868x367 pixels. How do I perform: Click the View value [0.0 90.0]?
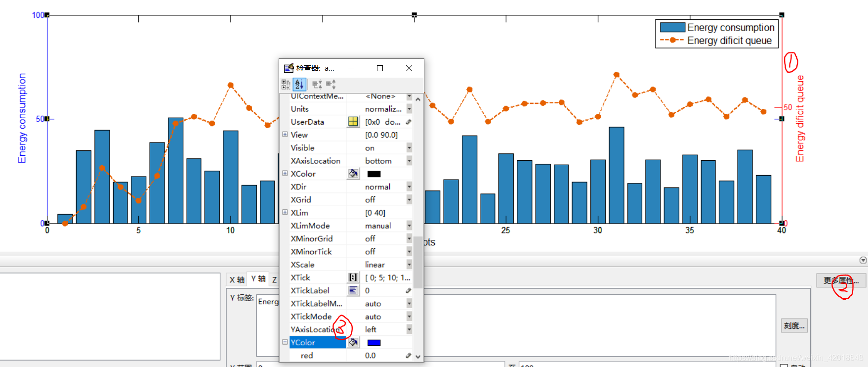[381, 135]
